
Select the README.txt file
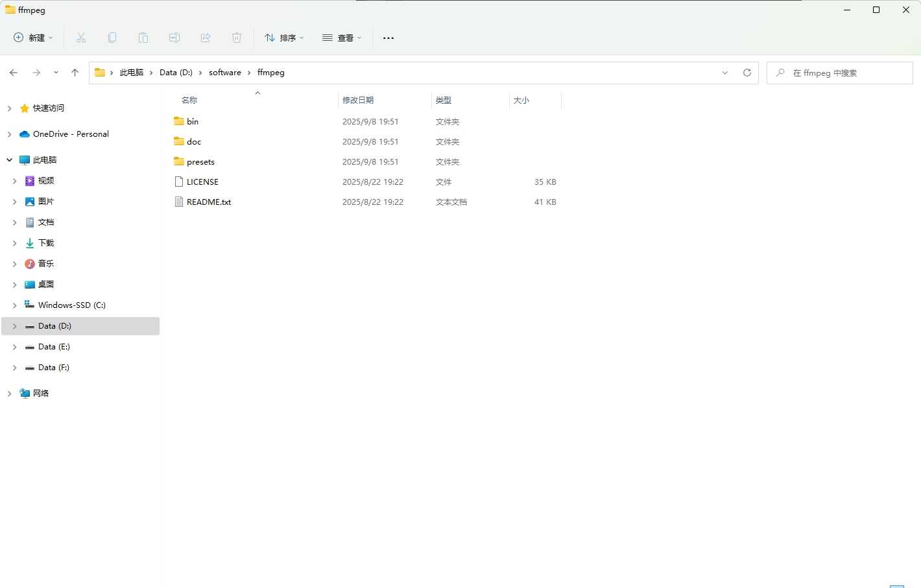[209, 202]
